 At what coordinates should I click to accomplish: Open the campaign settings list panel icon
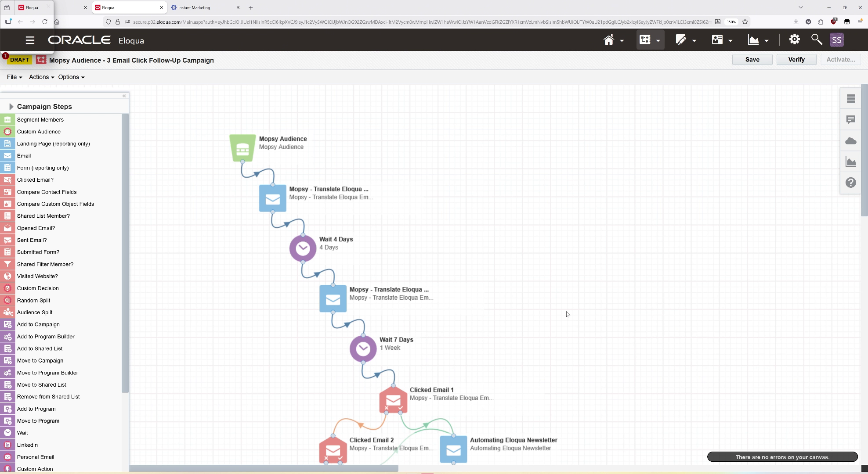851,99
